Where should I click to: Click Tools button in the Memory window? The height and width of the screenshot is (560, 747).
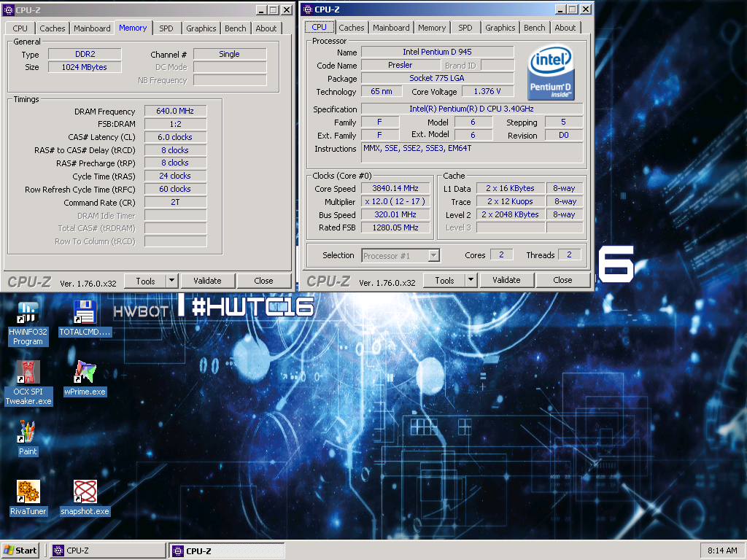pos(145,281)
